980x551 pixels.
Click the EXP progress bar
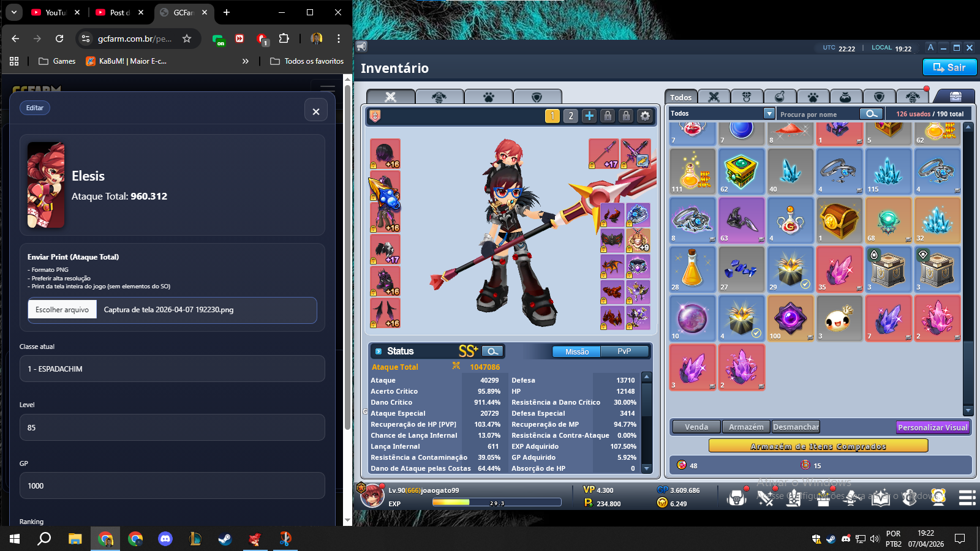497,503
